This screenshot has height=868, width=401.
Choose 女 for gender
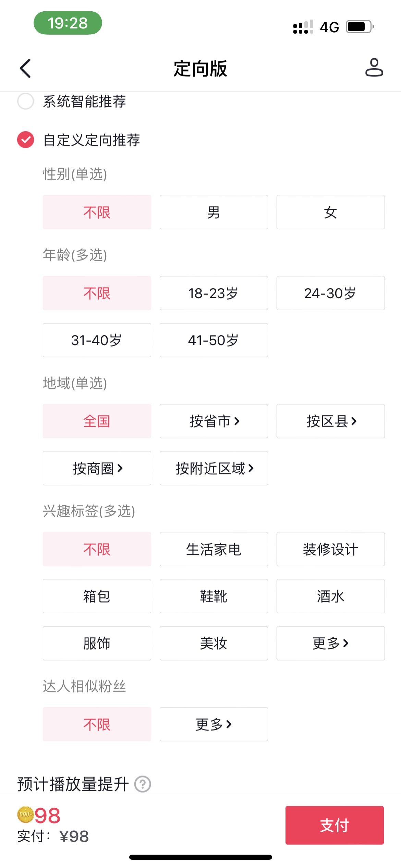click(330, 212)
